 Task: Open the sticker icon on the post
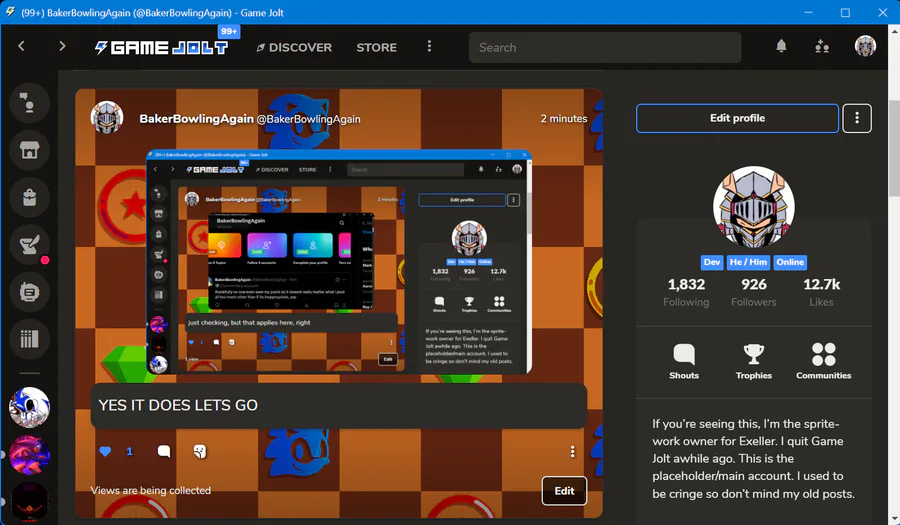point(200,452)
